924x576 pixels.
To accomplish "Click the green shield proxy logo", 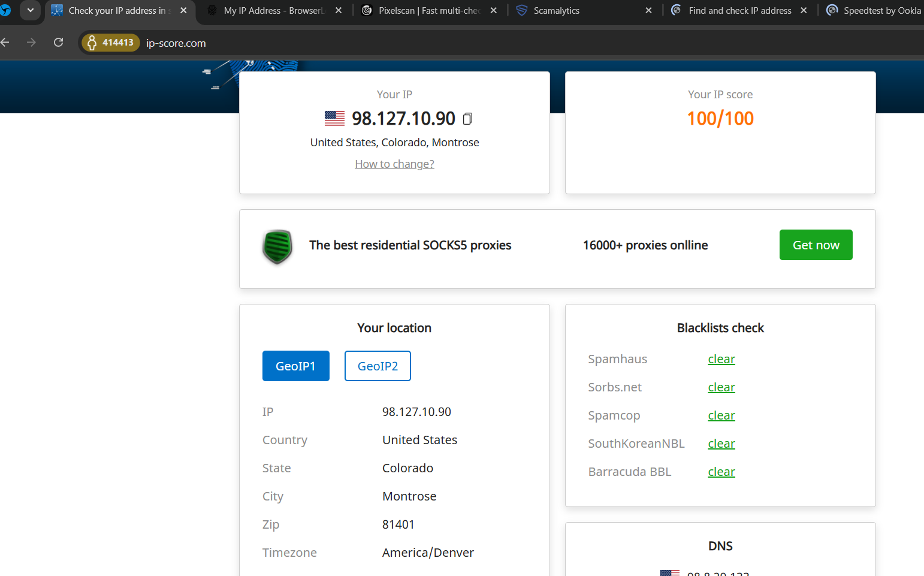I will 277,246.
